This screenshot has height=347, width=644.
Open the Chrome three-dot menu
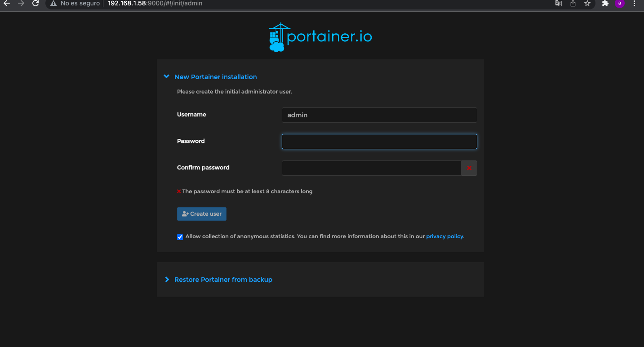[634, 4]
